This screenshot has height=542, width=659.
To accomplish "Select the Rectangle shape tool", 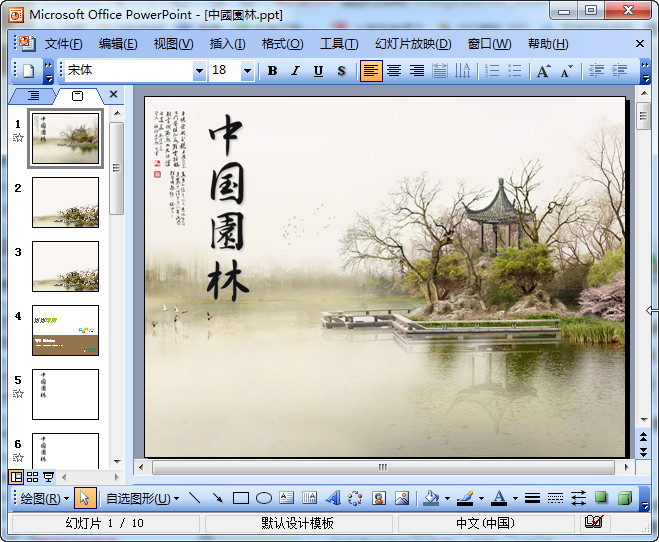I will click(x=240, y=498).
